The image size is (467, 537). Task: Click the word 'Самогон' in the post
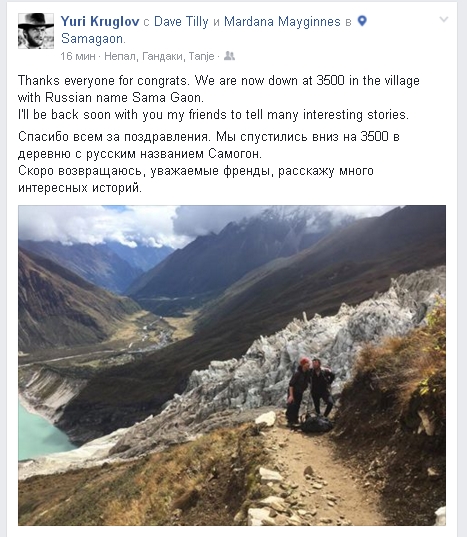(x=235, y=154)
